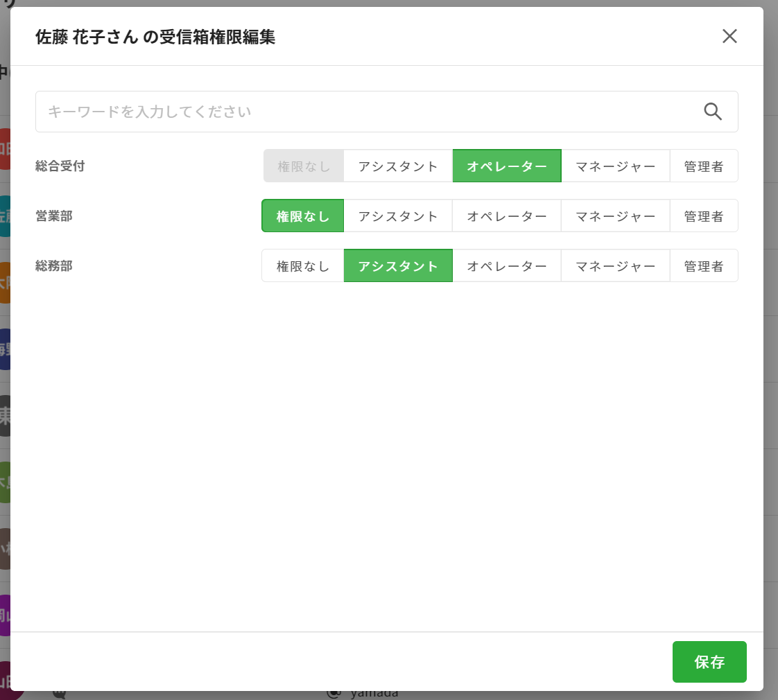Set 営業部 to マネージャー
This screenshot has width=778, height=700.
tap(615, 216)
